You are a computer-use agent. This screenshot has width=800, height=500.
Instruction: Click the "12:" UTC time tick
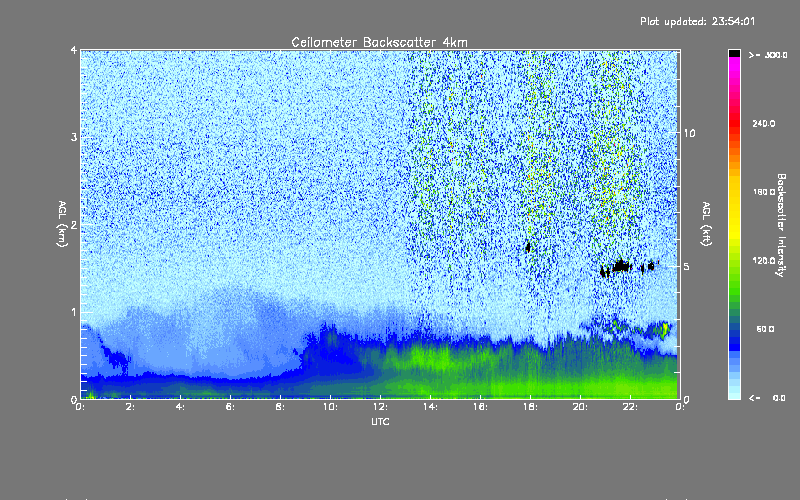pyautogui.click(x=380, y=407)
